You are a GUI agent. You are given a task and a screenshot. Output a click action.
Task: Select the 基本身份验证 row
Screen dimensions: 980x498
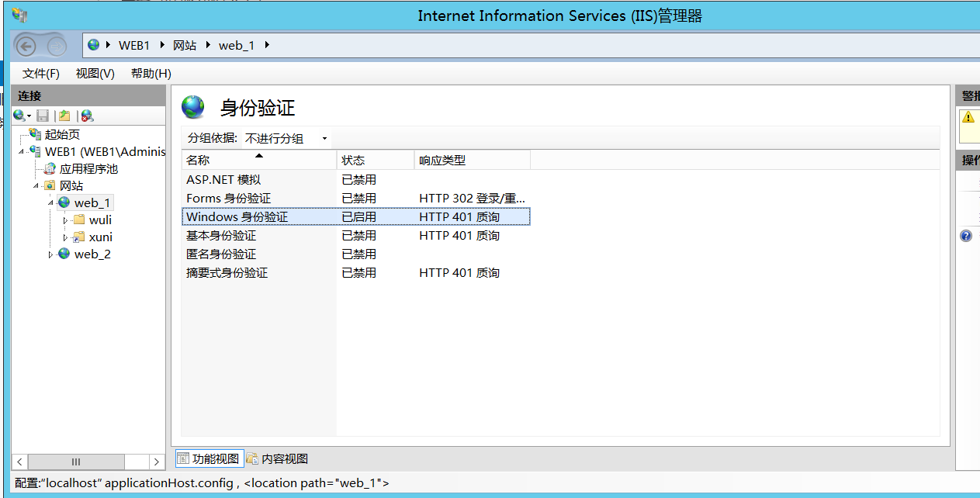tap(356, 235)
